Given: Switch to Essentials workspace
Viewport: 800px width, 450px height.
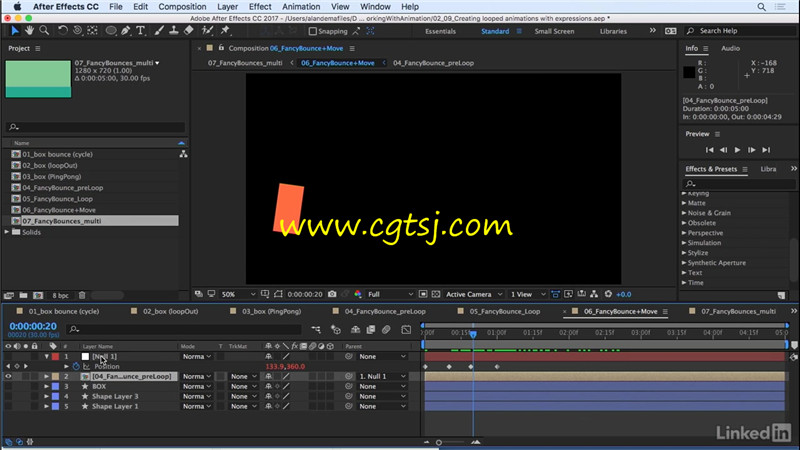Looking at the screenshot, I should (x=440, y=31).
